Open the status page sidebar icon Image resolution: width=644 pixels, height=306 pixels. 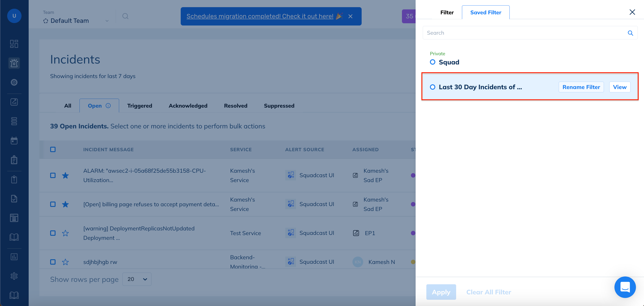tap(14, 218)
